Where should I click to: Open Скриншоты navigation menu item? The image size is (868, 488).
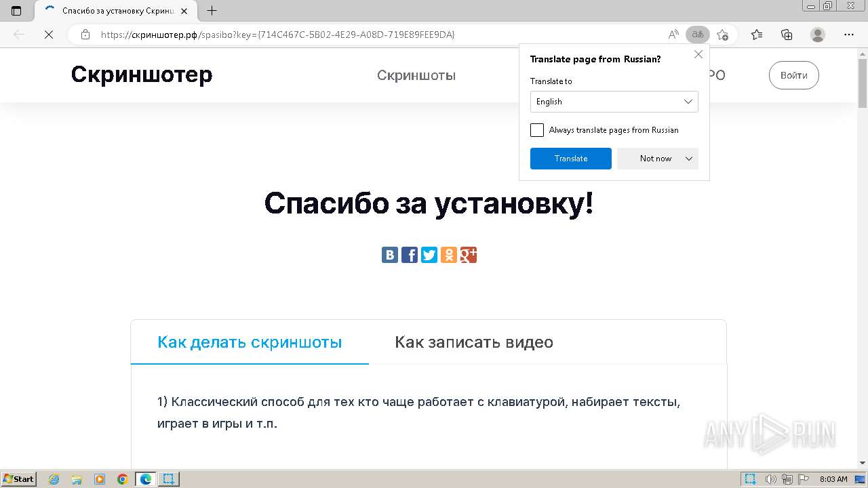pyautogui.click(x=416, y=75)
